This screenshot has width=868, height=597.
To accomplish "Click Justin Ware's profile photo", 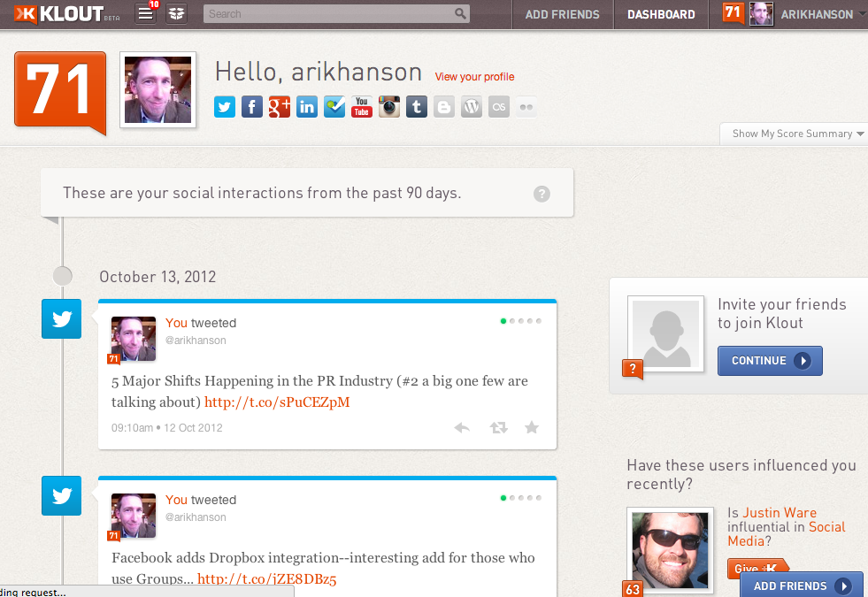I will 670,550.
